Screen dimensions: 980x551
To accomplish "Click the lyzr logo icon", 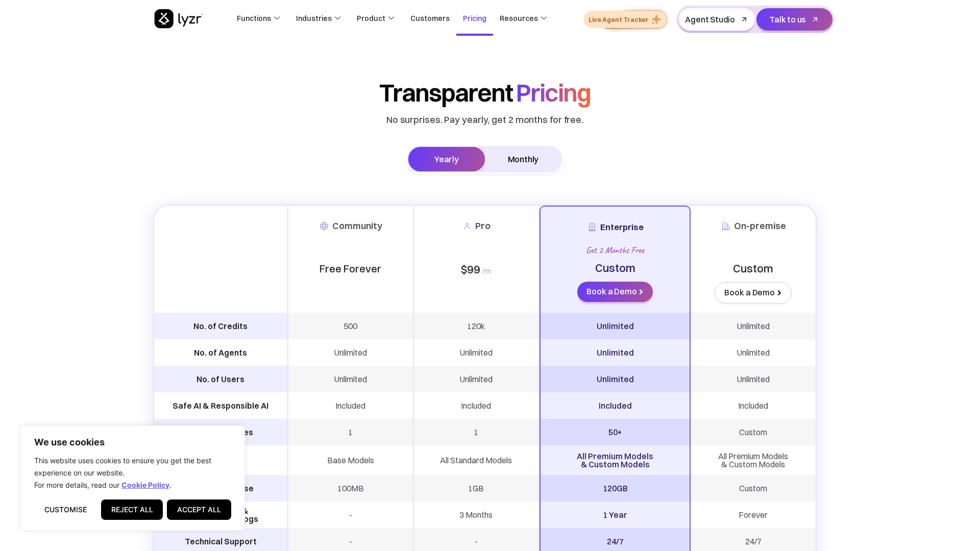I will (x=164, y=19).
